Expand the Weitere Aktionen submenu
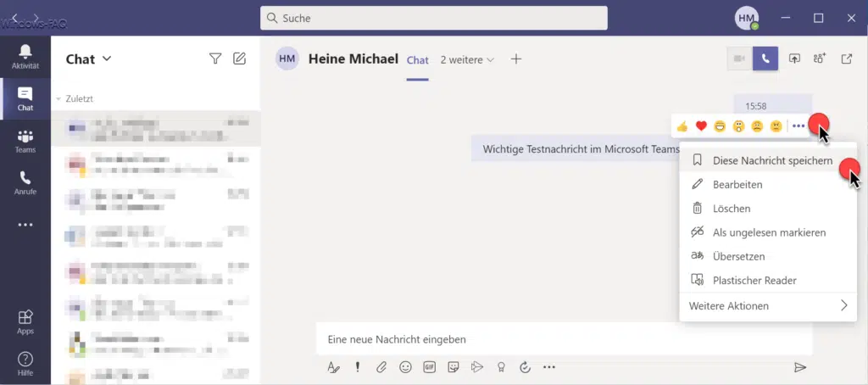 [x=768, y=305]
